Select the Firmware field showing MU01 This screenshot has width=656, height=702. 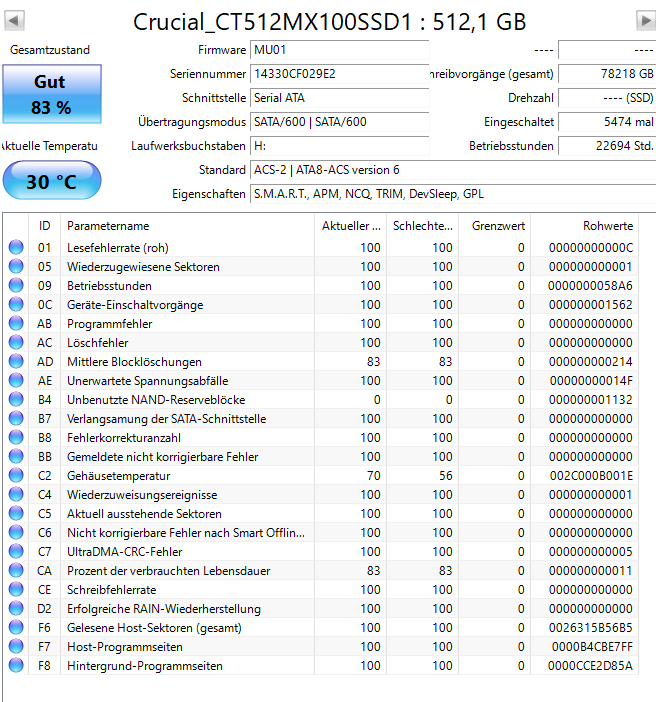[x=339, y=50]
